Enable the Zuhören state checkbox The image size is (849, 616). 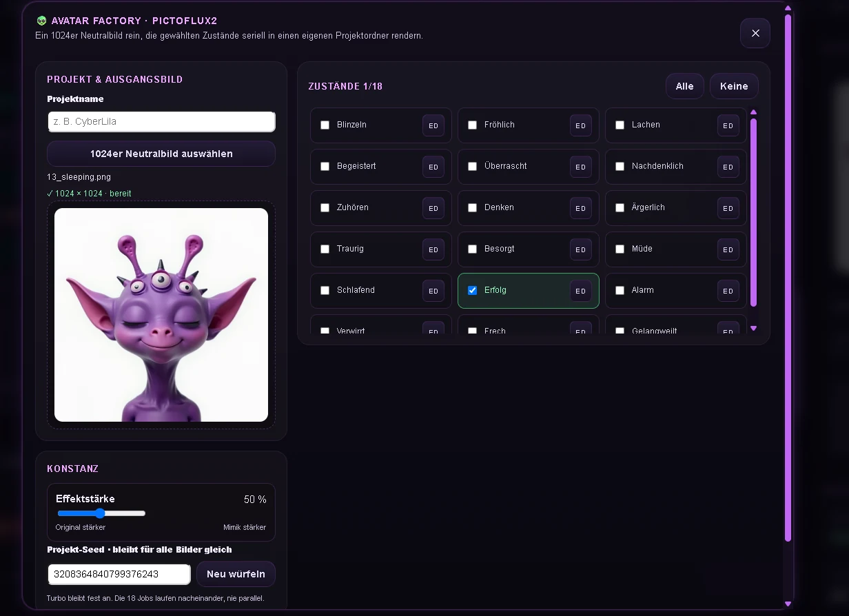325,208
